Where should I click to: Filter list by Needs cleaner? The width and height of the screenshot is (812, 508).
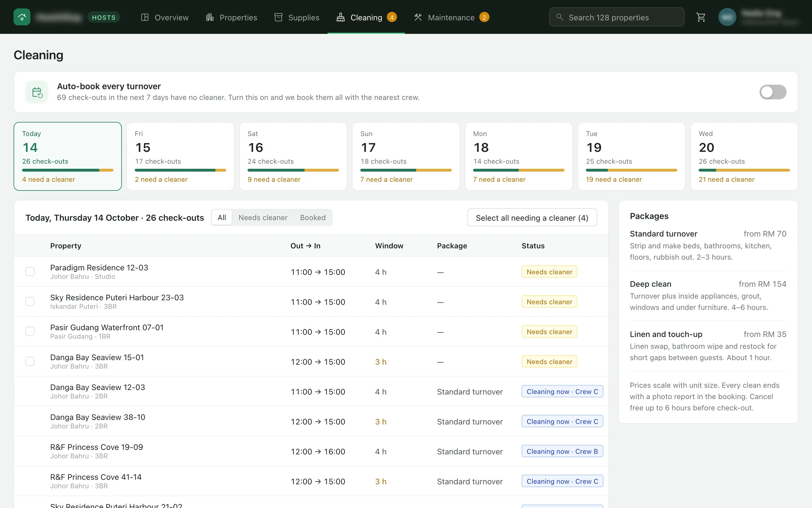263,218
